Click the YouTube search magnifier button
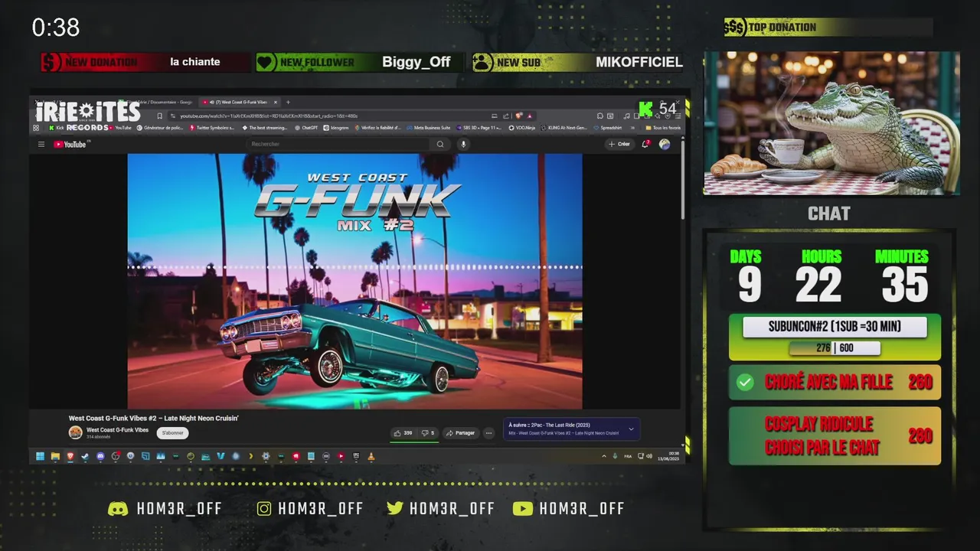 (x=440, y=144)
